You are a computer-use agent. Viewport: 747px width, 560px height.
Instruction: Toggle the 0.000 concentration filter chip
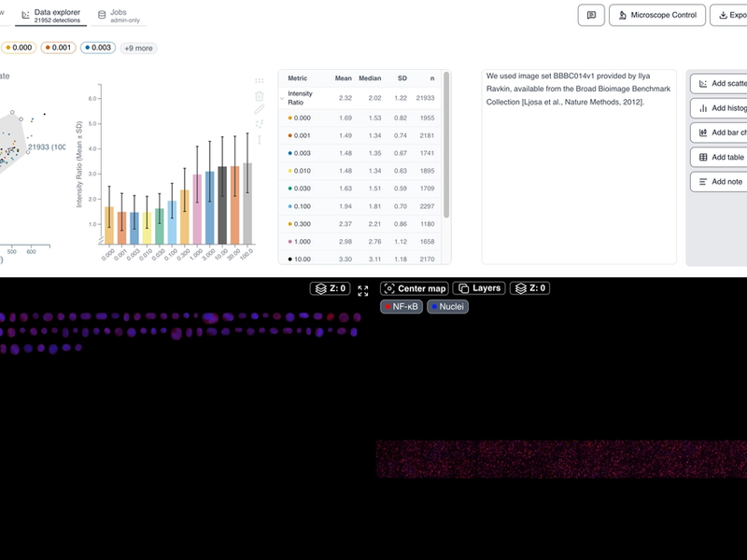(x=19, y=48)
